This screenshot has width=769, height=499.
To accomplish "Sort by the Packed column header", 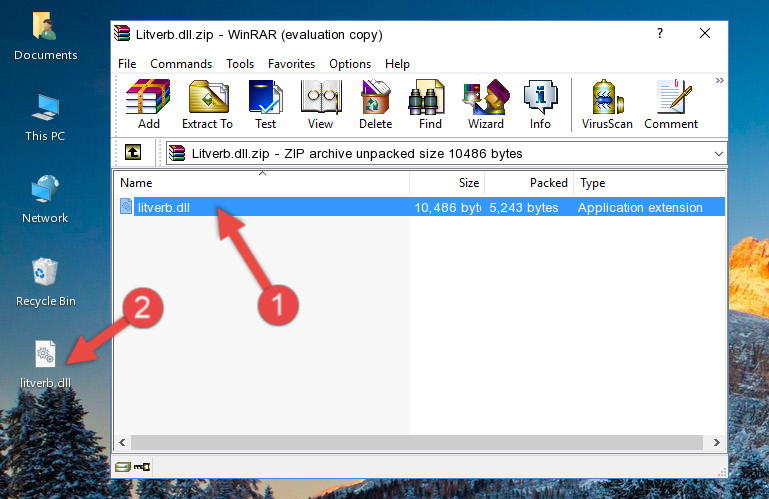I will [x=529, y=183].
